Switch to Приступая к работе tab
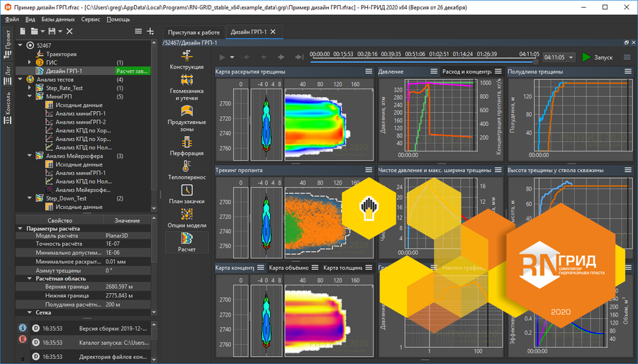The image size is (638, 364). tap(194, 32)
